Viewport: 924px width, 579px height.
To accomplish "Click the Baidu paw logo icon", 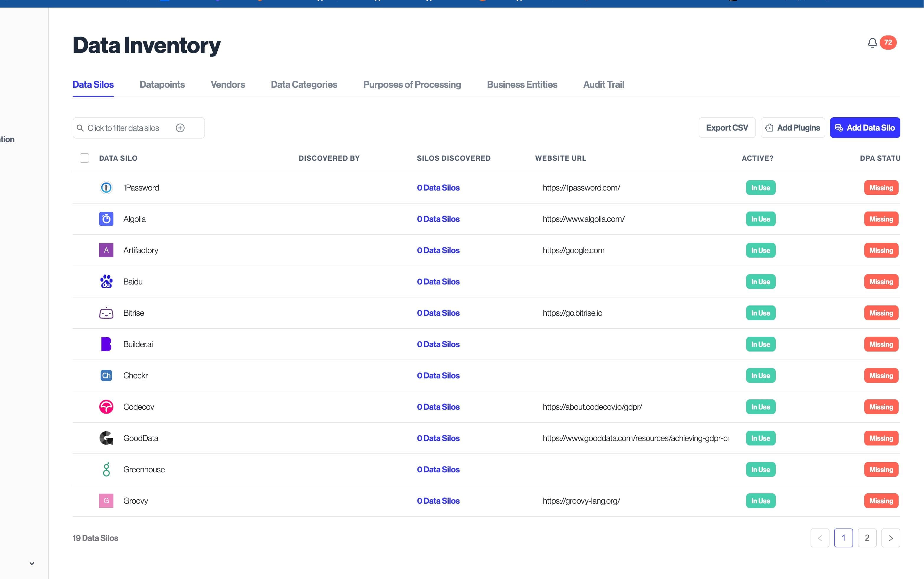I will point(106,282).
